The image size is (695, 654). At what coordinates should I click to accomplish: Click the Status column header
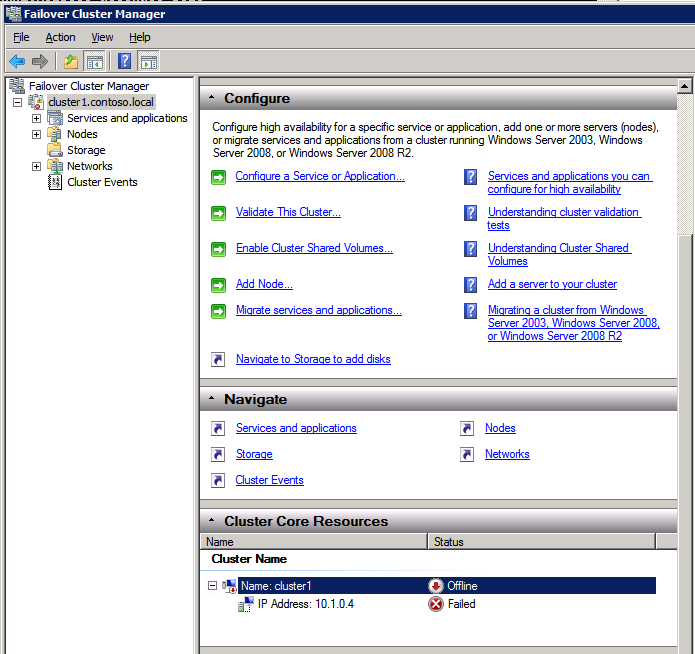click(x=542, y=542)
